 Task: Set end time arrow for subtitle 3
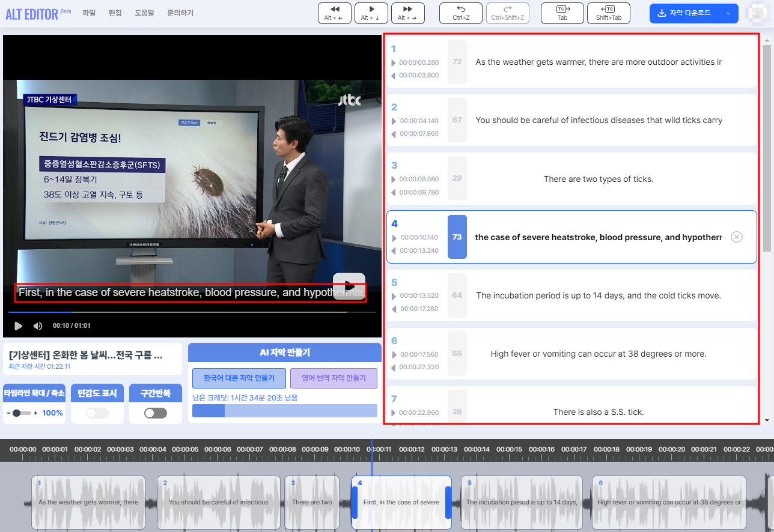[394, 192]
